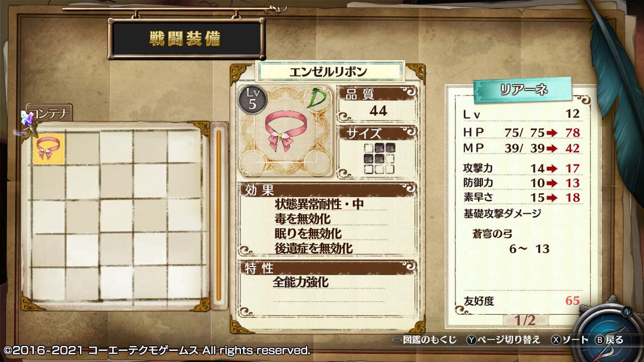Click the B戻る back button

point(610,339)
